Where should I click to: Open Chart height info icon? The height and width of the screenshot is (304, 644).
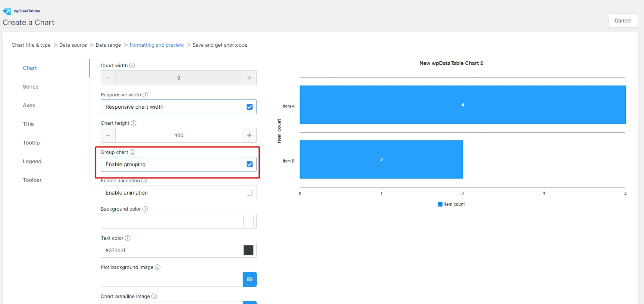pyautogui.click(x=134, y=123)
